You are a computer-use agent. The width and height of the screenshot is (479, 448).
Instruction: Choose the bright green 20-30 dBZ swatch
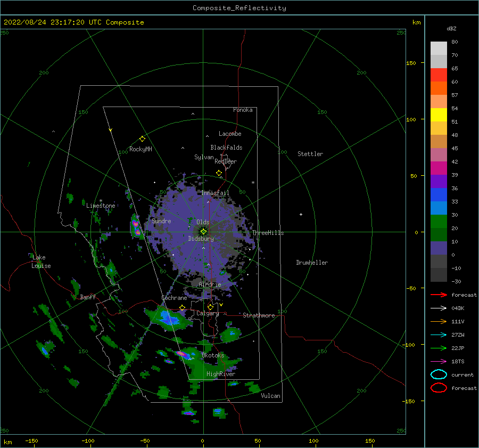[439, 222]
